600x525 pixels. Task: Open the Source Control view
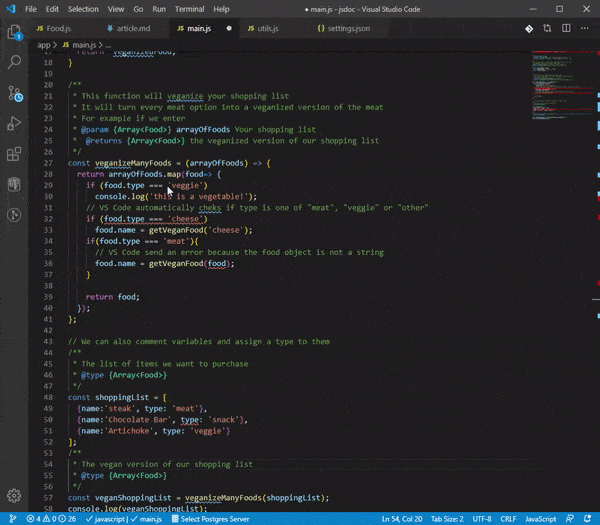[14, 93]
